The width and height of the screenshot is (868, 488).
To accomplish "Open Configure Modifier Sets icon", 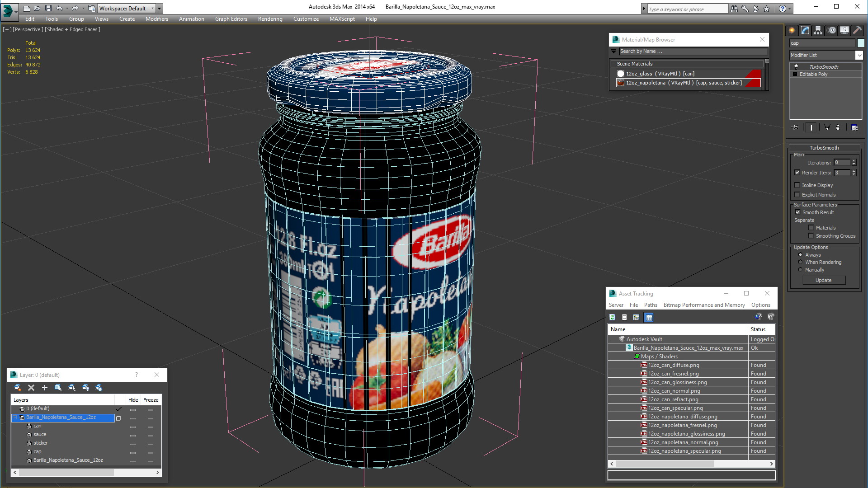I will click(x=854, y=127).
